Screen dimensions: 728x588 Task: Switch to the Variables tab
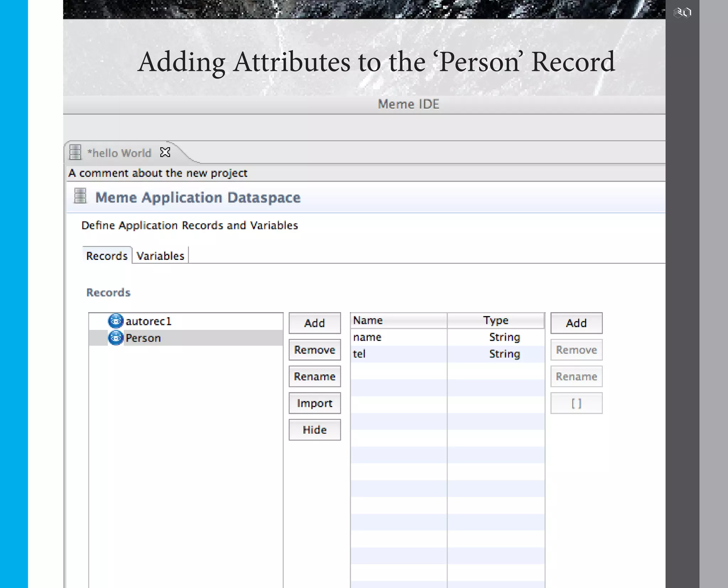tap(160, 256)
